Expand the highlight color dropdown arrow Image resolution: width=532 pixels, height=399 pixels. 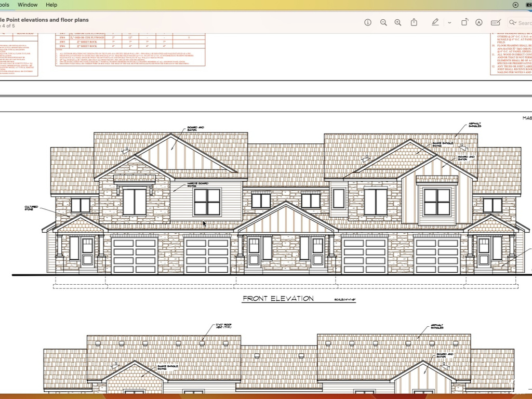point(449,23)
